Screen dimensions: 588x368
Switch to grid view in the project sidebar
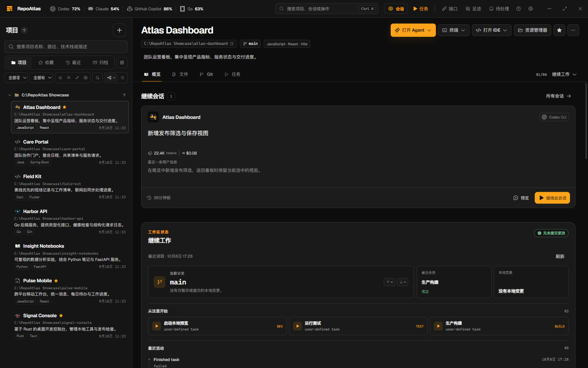[x=122, y=63]
